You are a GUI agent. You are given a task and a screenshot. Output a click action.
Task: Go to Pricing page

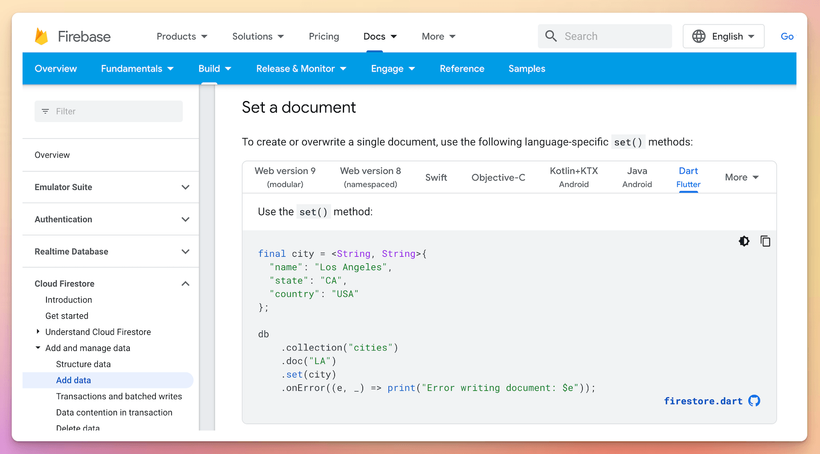pos(324,37)
